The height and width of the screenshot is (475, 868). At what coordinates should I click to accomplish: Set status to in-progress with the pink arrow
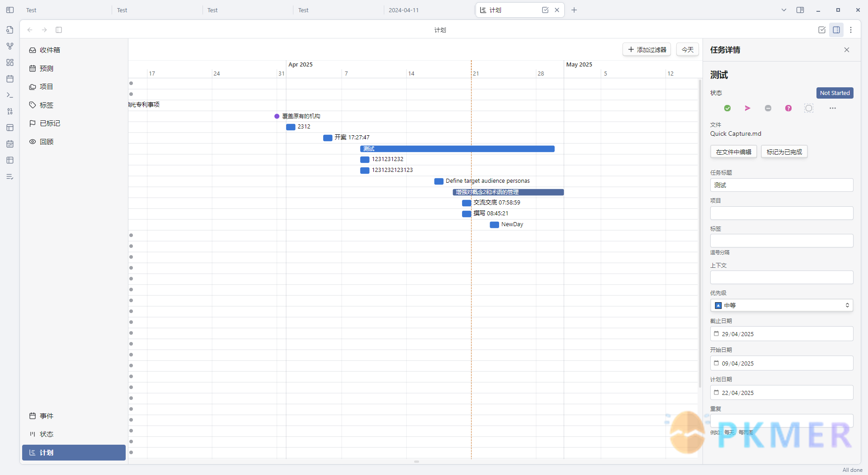point(748,108)
